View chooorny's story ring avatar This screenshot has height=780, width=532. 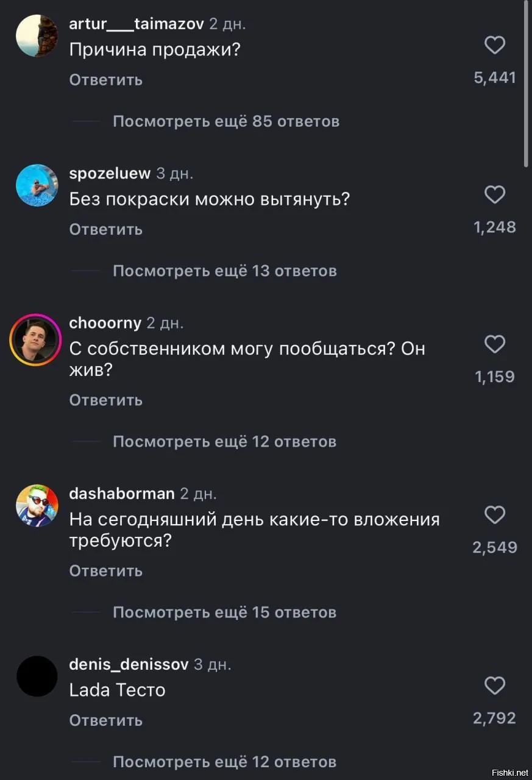click(36, 339)
